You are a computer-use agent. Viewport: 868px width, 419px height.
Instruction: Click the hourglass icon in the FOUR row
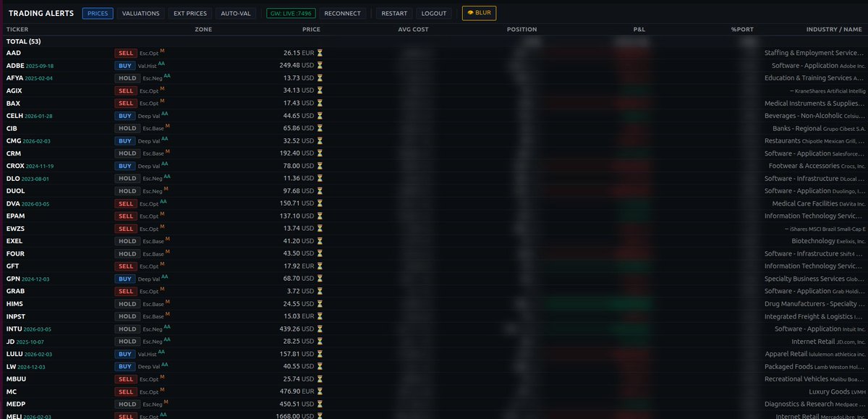[x=320, y=253]
